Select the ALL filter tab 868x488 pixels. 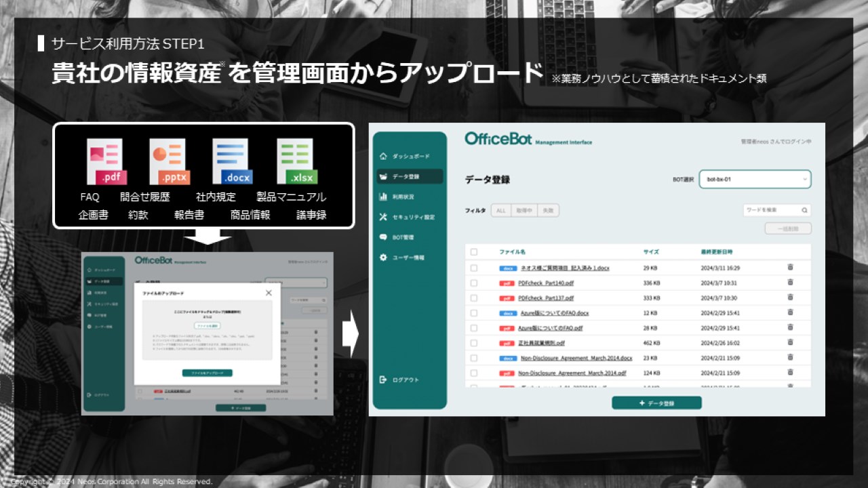pyautogui.click(x=501, y=211)
